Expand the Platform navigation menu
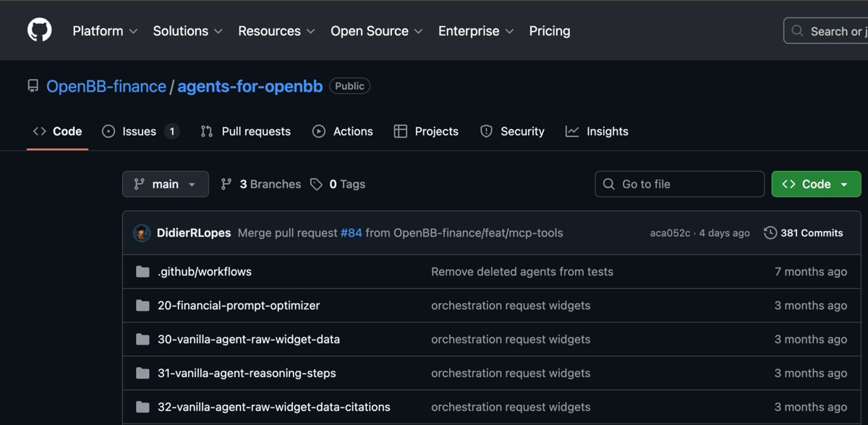Image resolution: width=868 pixels, height=425 pixels. point(105,31)
